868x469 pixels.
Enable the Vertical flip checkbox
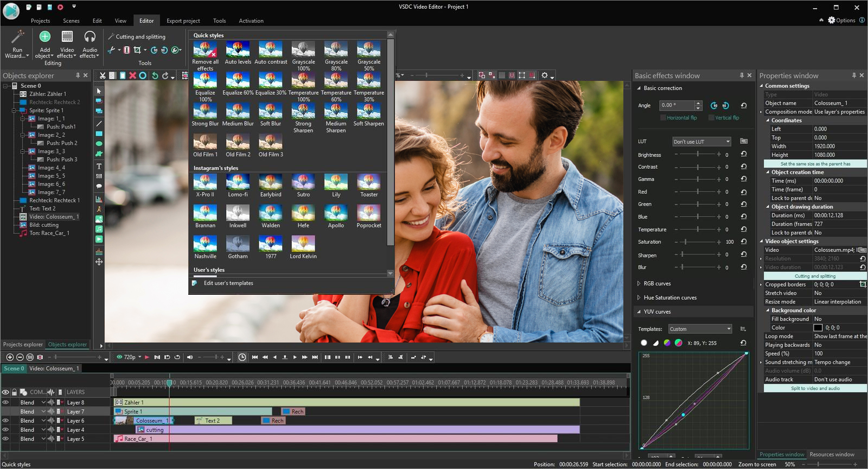tap(711, 118)
